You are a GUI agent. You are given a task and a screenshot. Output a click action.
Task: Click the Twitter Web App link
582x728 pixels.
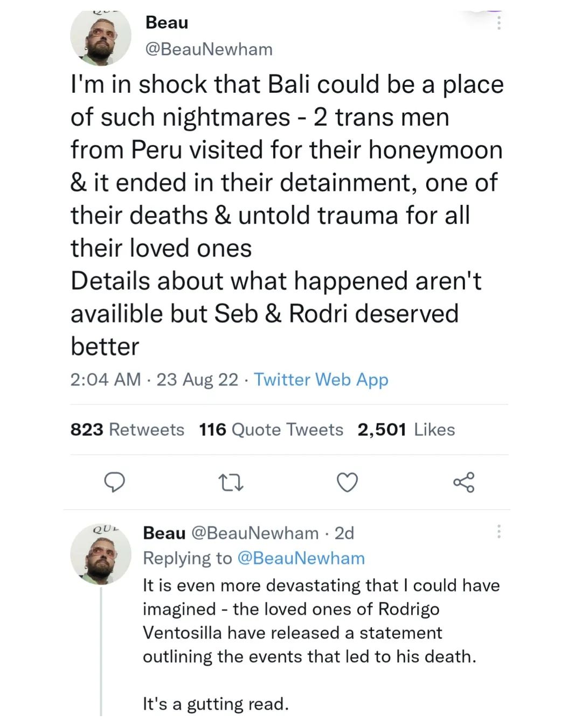coord(321,380)
